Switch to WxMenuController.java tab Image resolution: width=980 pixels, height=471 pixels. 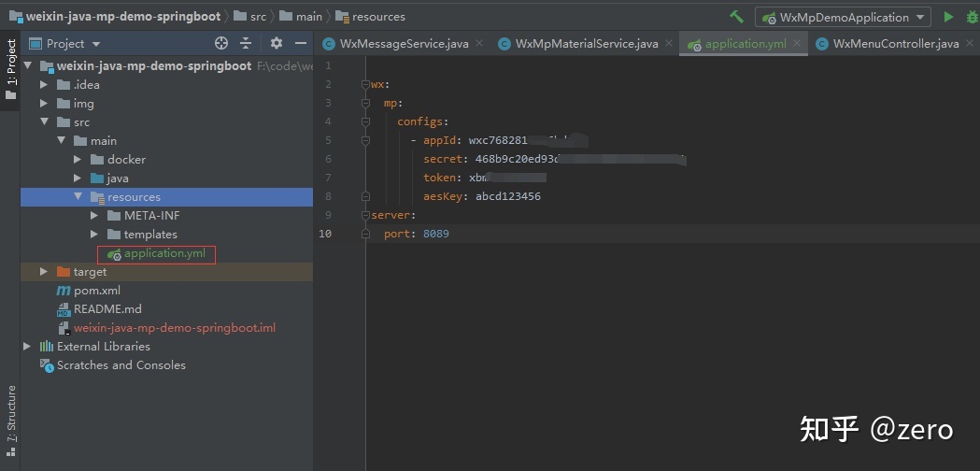pos(896,44)
